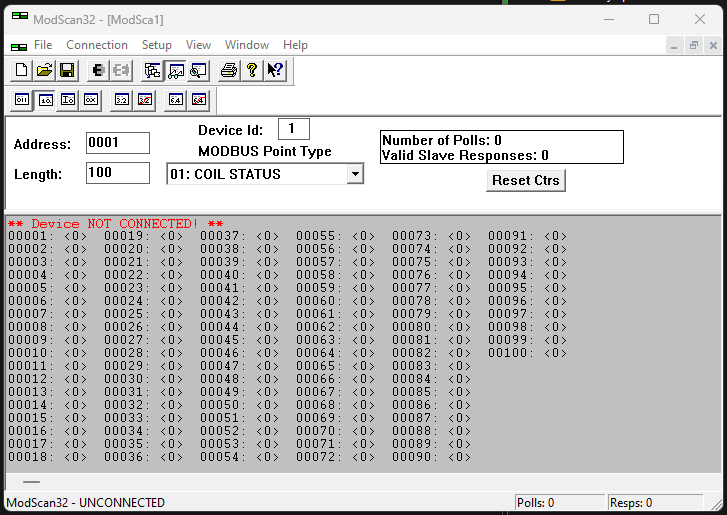This screenshot has height=515, width=727.
Task: Open the Window menu
Action: [x=247, y=45]
